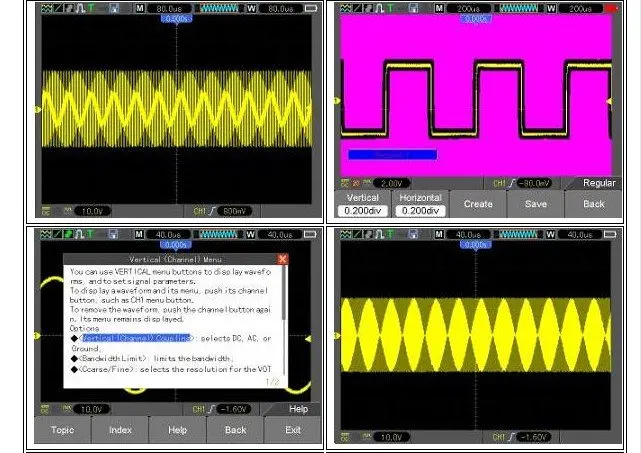Click the red battery indicator in the top-right scope screen
Viewport: 641px width, 453px height.
coord(611,8)
